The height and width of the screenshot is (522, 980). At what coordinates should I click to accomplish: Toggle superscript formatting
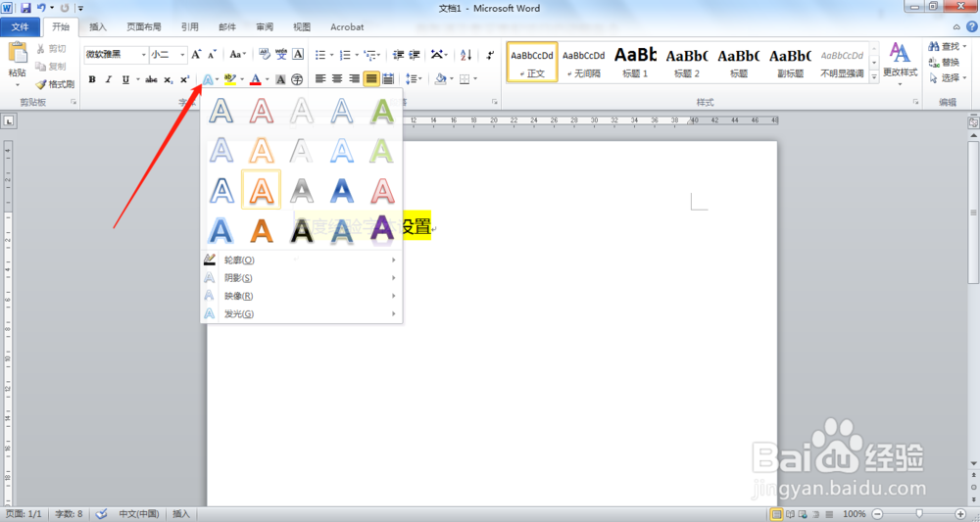click(x=184, y=79)
